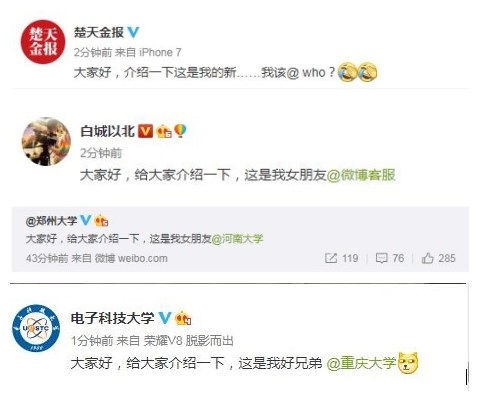Click the 电子科技大学 account name
The image size is (479, 401).
coord(112,318)
